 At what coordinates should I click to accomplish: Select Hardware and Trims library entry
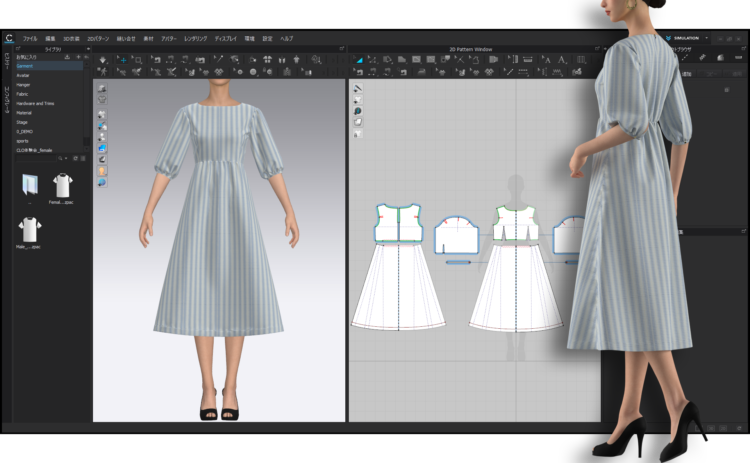35,103
